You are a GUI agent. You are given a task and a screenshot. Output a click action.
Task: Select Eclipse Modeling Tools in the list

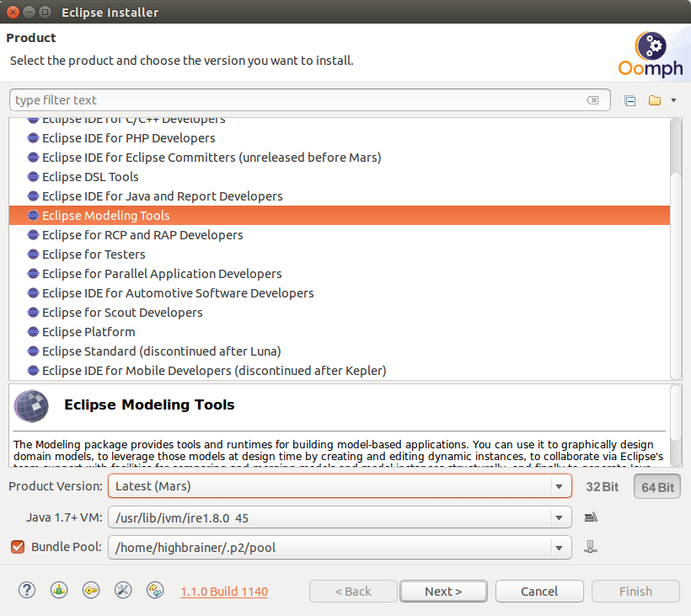(x=340, y=216)
